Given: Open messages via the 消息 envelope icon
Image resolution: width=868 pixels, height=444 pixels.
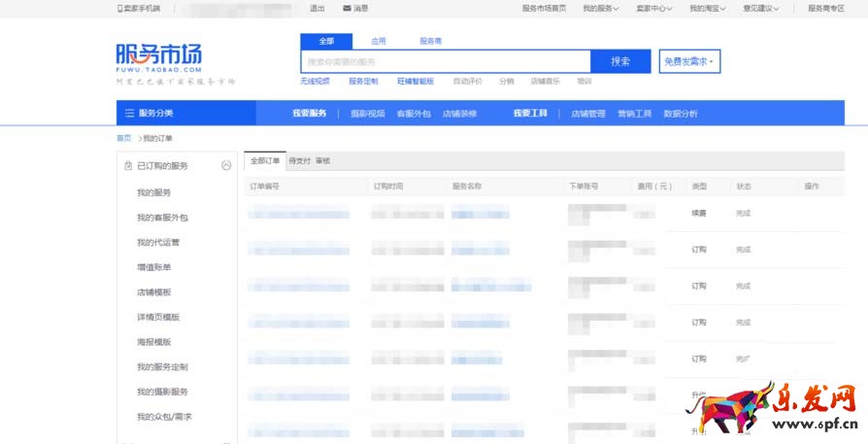Looking at the screenshot, I should pos(347,8).
